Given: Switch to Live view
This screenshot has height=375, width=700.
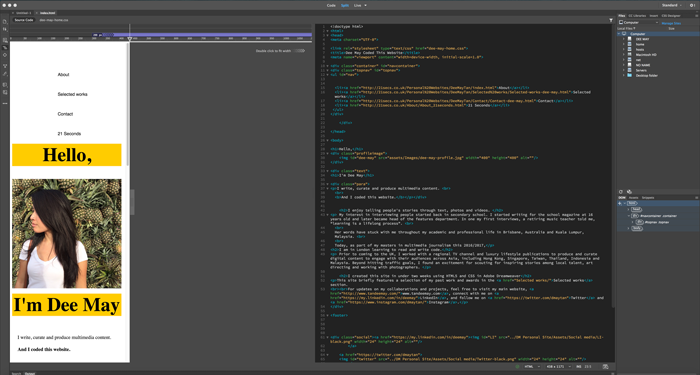Looking at the screenshot, I should click(358, 5).
